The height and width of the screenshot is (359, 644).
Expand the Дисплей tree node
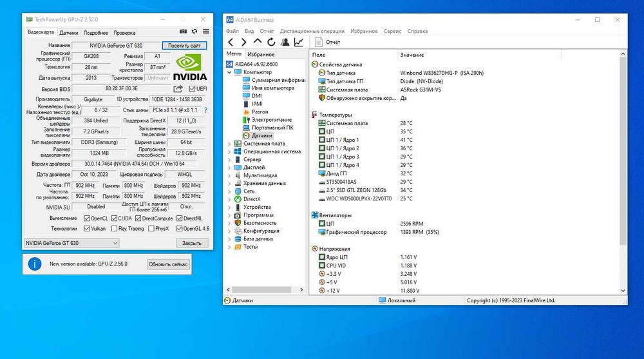click(229, 168)
